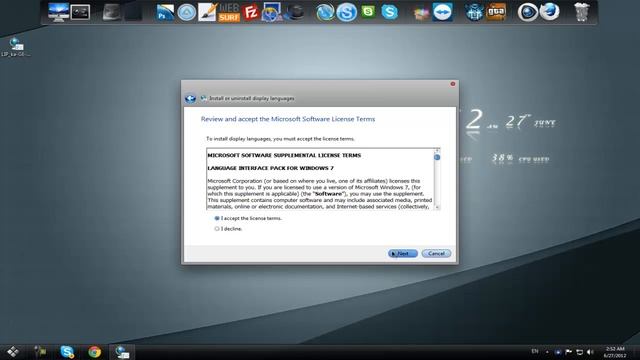The height and width of the screenshot is (360, 640).
Task: Open the eye camera icon in dock
Action: coord(527,12)
